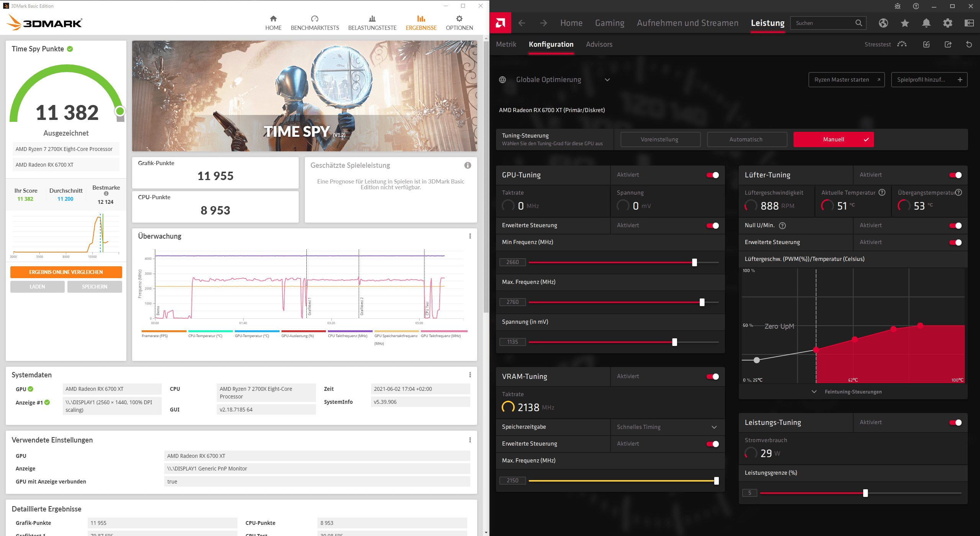Click the bug report icon in the Radeon title bar
Image resolution: width=980 pixels, height=536 pixels.
(x=897, y=6)
